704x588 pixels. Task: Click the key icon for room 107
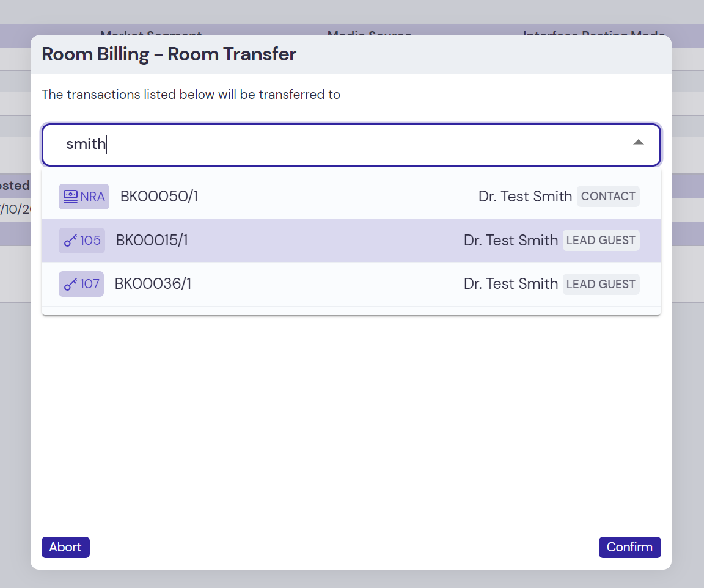point(71,285)
